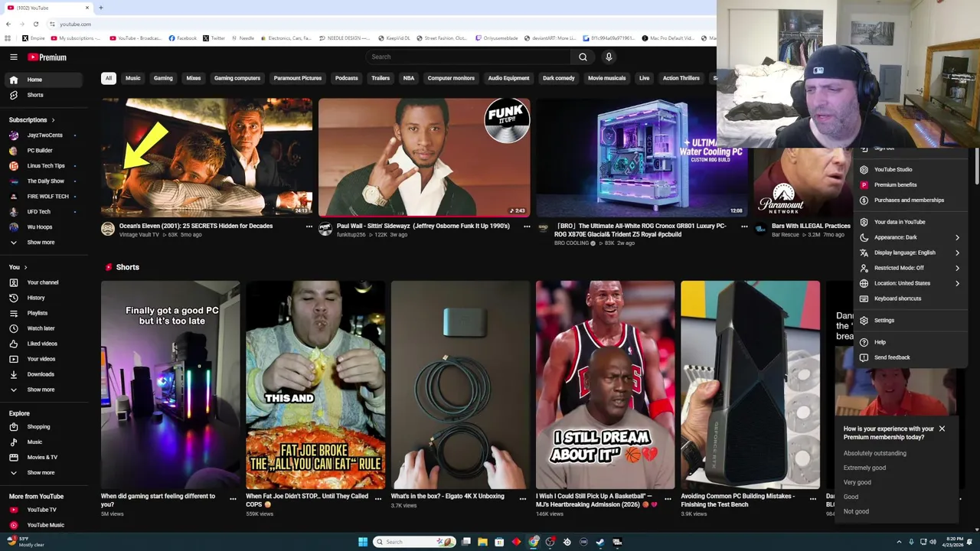Open Movies & TV under Explore
980x551 pixels.
[43, 458]
